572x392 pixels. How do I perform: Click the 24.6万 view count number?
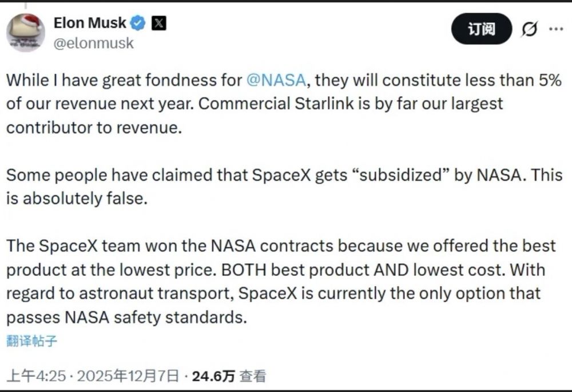tap(213, 376)
